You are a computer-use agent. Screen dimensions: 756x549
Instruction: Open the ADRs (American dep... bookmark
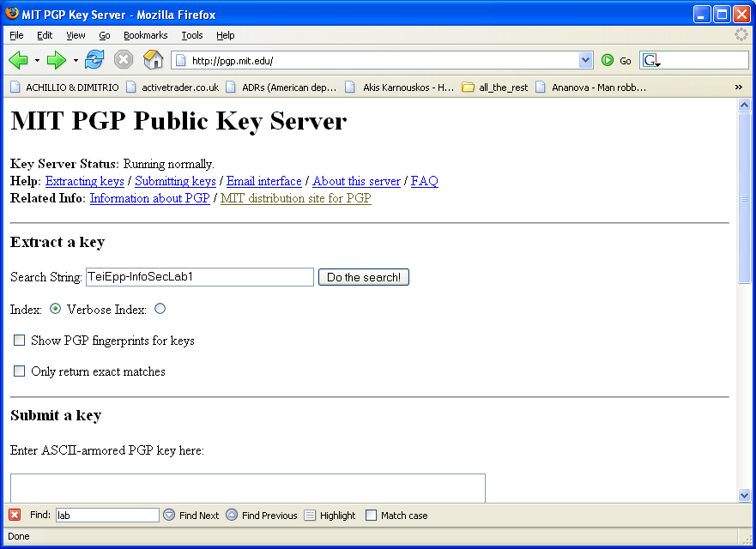point(281,87)
